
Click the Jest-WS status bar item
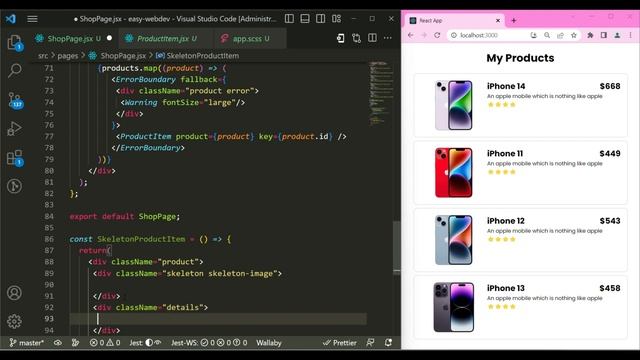pos(209,343)
